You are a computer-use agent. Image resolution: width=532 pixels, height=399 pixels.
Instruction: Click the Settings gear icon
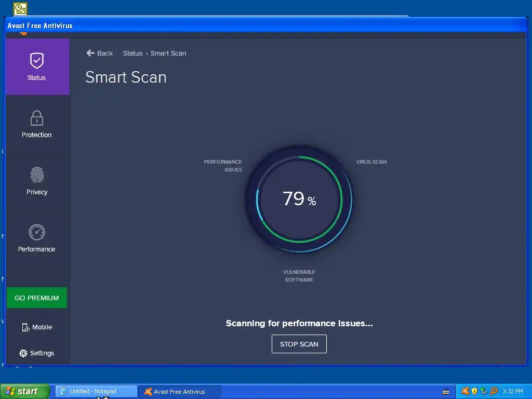(23, 353)
